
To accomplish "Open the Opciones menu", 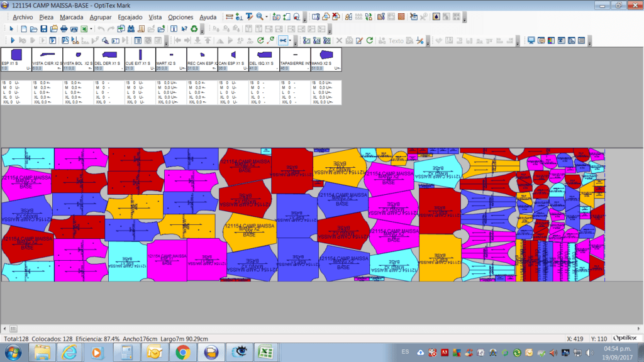I will click(180, 17).
